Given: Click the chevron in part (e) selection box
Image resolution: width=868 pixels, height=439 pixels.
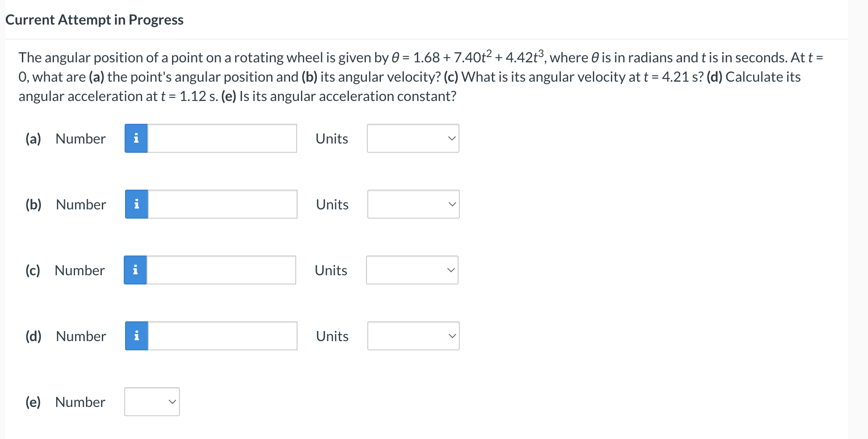Looking at the screenshot, I should (172, 401).
